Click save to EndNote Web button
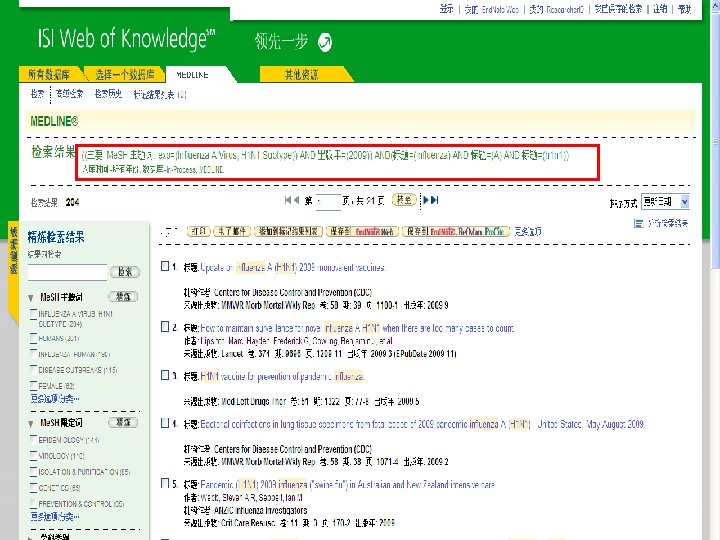 pos(362,231)
